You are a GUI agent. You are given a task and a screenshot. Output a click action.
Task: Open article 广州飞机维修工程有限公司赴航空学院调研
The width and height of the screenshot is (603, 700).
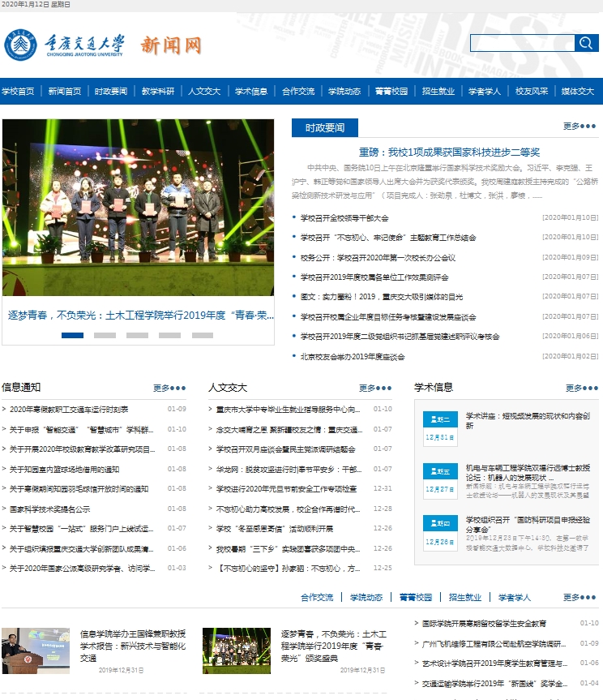[x=494, y=644]
